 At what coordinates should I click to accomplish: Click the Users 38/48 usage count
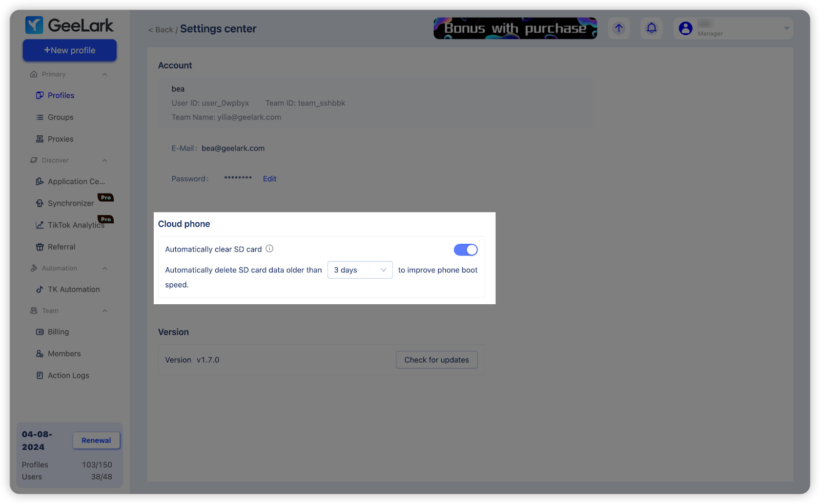[x=101, y=477]
